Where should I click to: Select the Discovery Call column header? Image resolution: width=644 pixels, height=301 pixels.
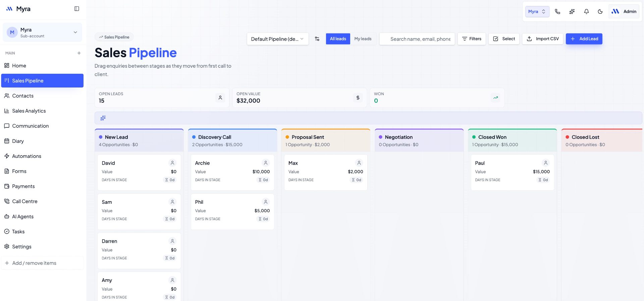(x=232, y=140)
